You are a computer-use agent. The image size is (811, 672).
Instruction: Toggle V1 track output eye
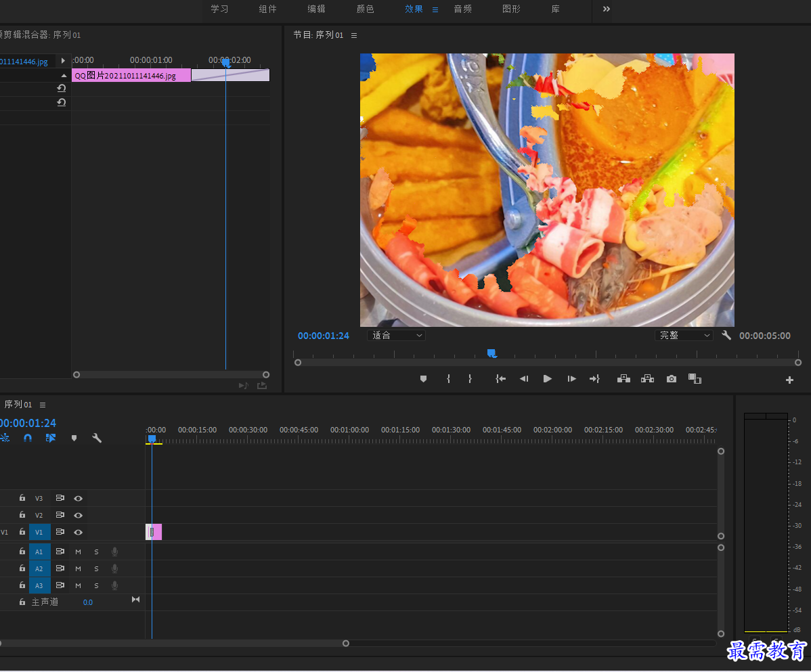tap(78, 532)
